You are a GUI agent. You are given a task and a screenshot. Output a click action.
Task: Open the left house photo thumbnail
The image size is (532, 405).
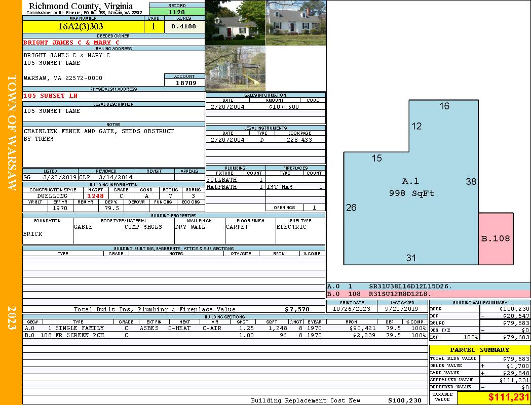[235, 23]
